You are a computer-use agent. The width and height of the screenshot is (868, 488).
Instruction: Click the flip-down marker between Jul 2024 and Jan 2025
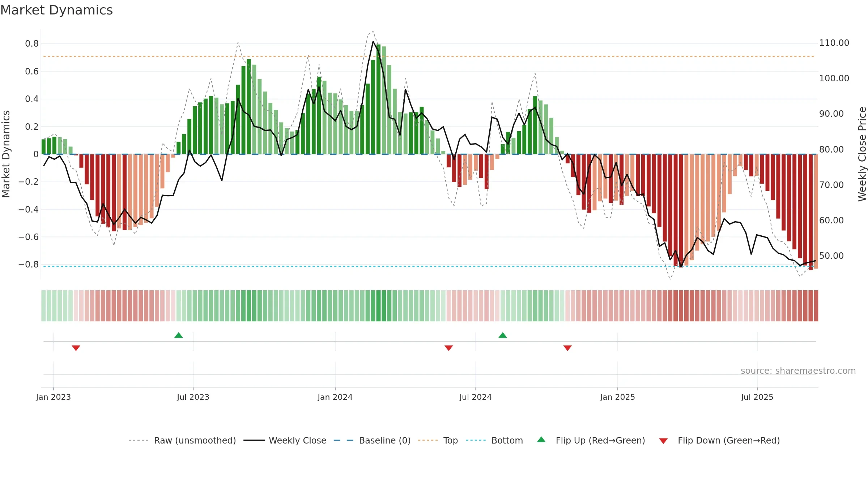[567, 348]
